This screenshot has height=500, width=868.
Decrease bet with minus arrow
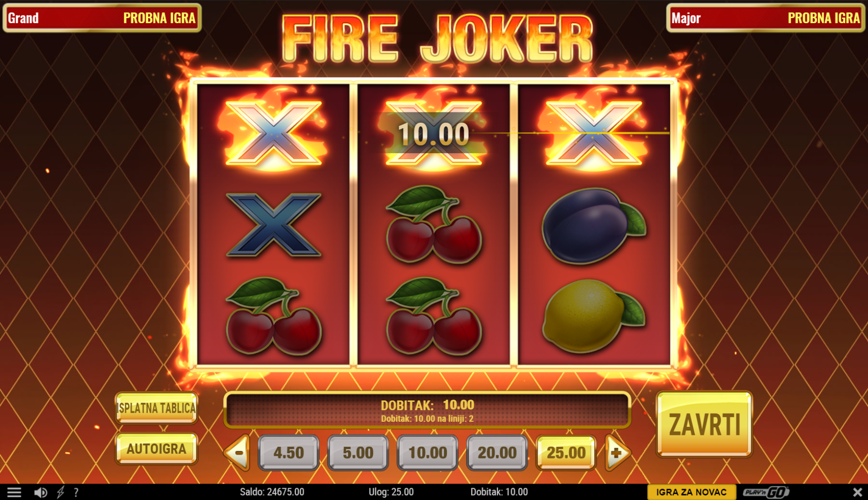pyautogui.click(x=237, y=452)
